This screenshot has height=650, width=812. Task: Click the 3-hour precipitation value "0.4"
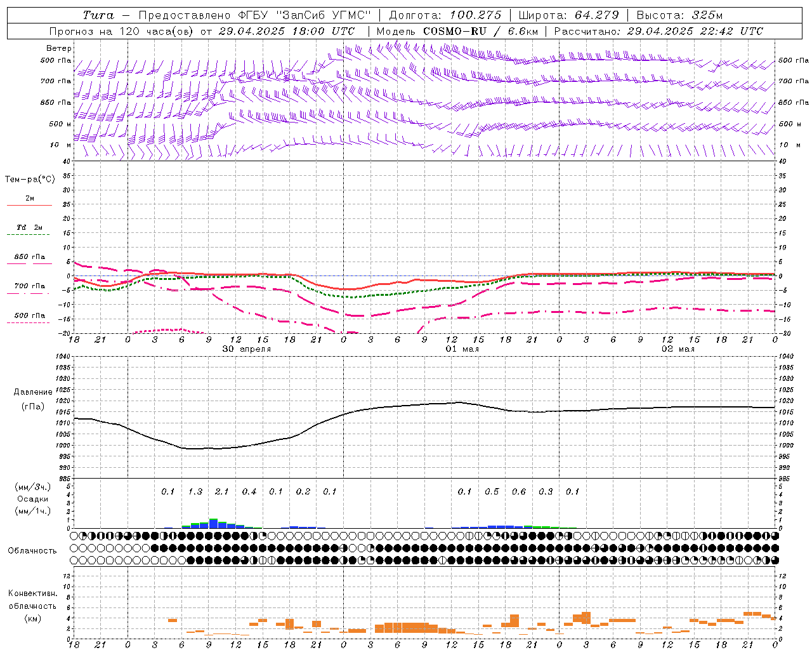tap(249, 492)
